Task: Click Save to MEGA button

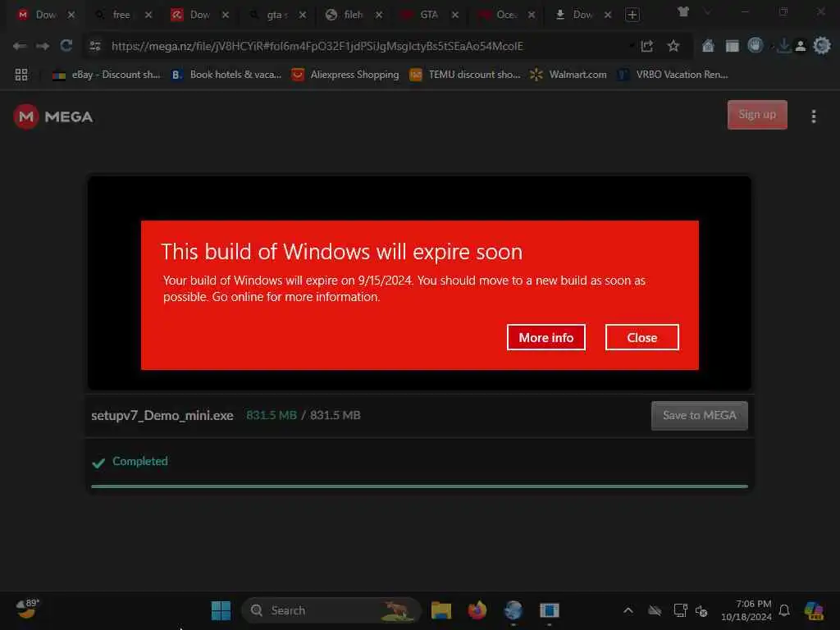Action: coord(699,416)
